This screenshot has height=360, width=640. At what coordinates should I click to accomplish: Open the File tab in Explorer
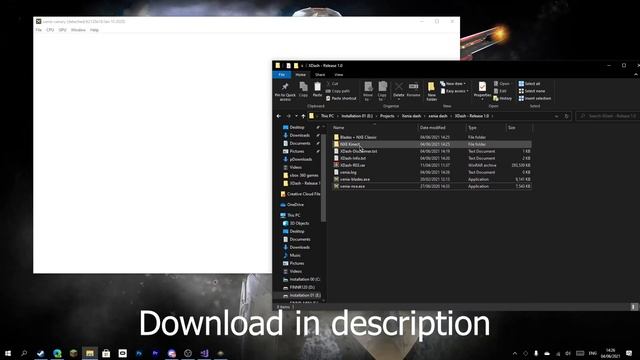(282, 75)
